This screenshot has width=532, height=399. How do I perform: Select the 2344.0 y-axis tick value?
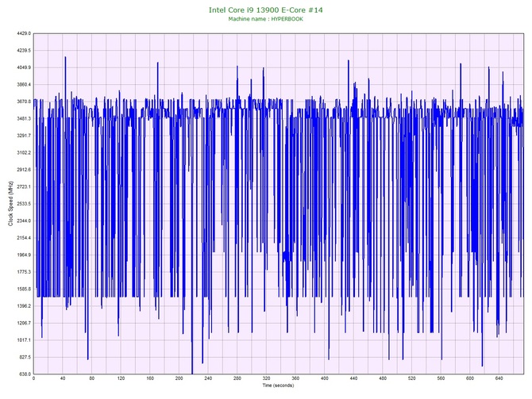click(x=23, y=221)
